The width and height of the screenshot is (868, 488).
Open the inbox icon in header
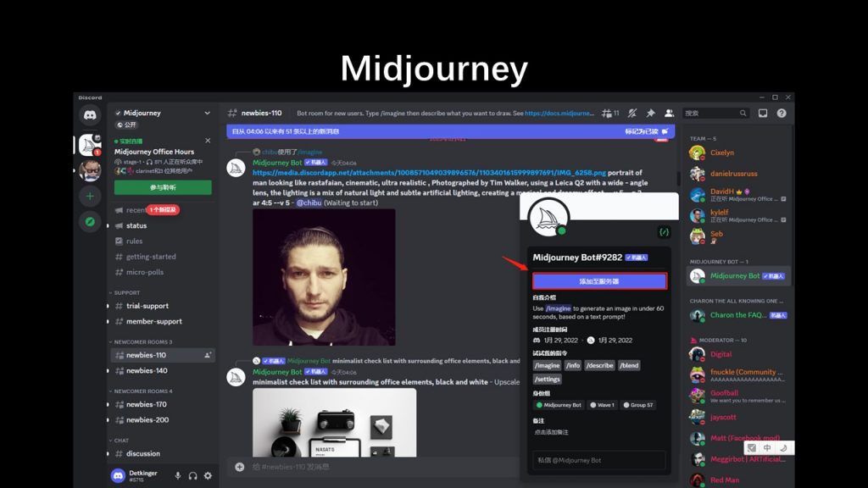[763, 113]
